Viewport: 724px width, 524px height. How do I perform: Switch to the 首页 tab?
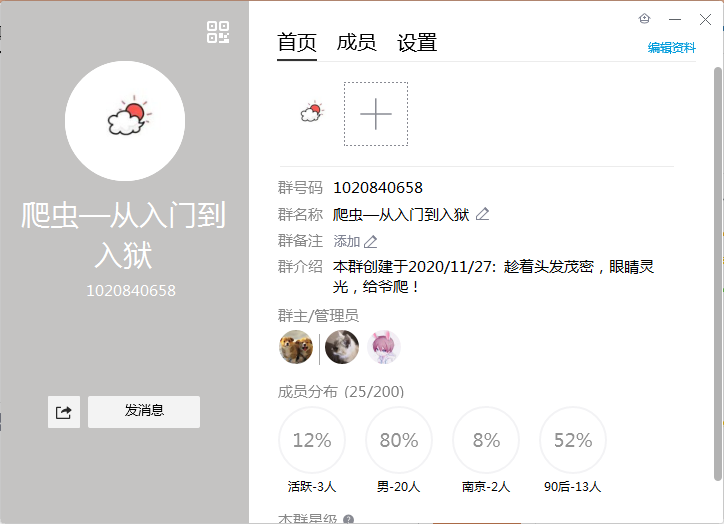pos(297,42)
